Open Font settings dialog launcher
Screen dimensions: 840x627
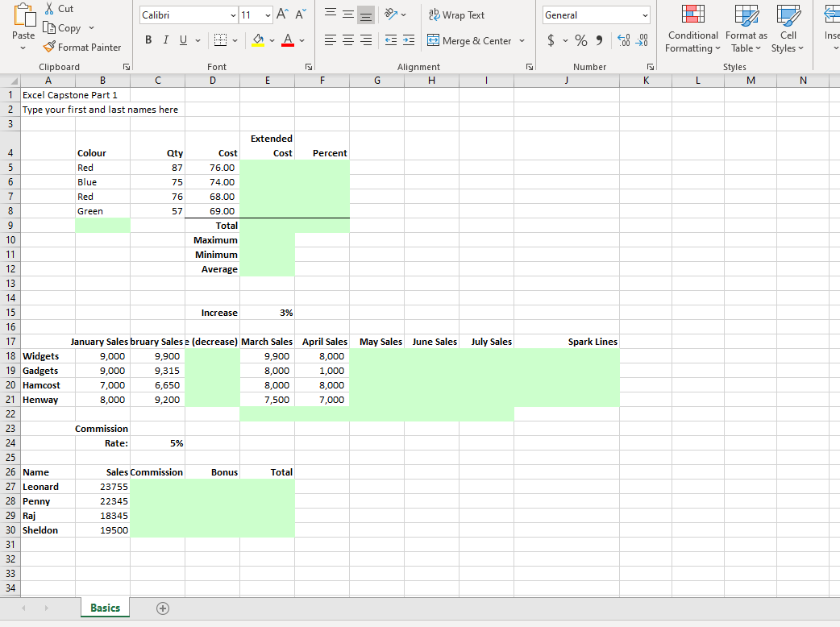(x=309, y=67)
